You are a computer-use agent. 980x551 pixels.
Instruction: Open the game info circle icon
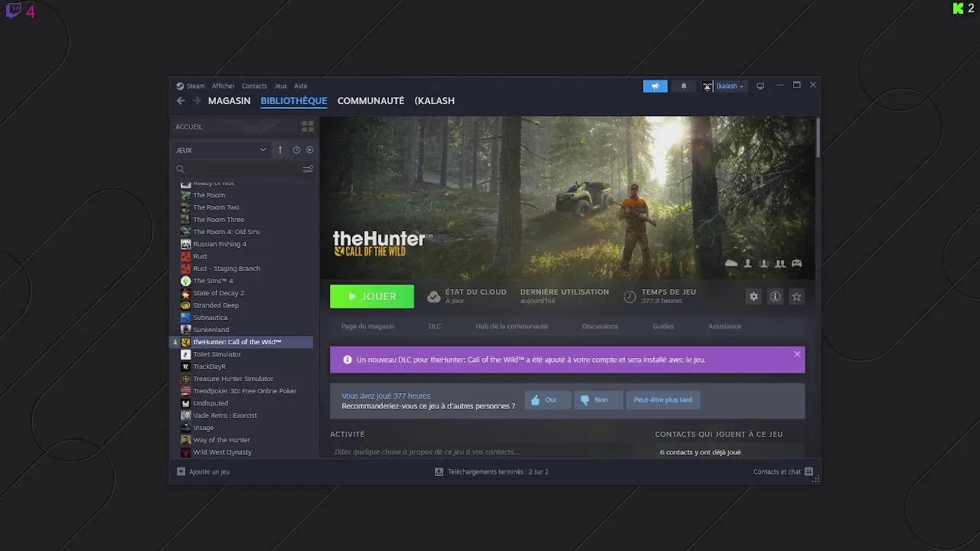(x=775, y=296)
